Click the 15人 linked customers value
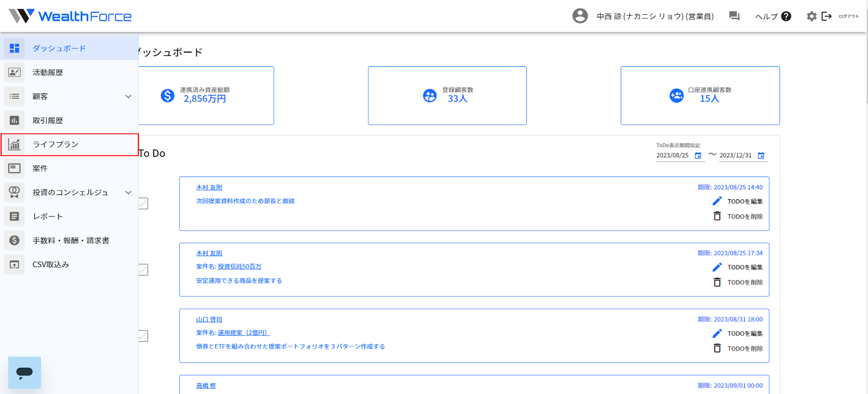The image size is (868, 394). [709, 99]
